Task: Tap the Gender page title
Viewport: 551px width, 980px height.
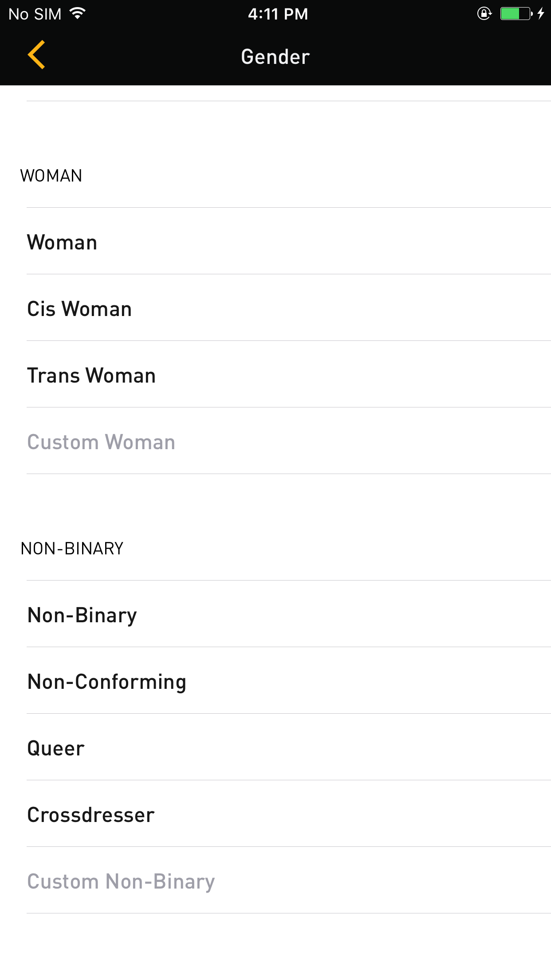Action: coord(275,57)
